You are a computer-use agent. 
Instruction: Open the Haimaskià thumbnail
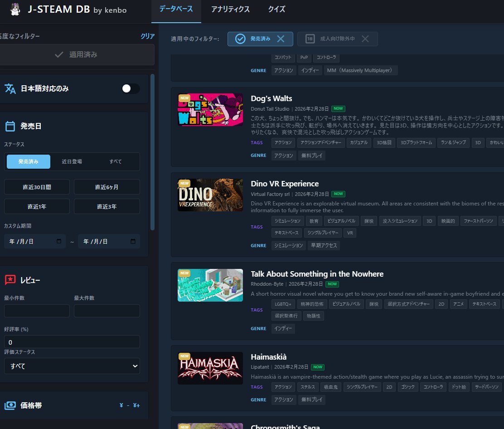tap(210, 368)
